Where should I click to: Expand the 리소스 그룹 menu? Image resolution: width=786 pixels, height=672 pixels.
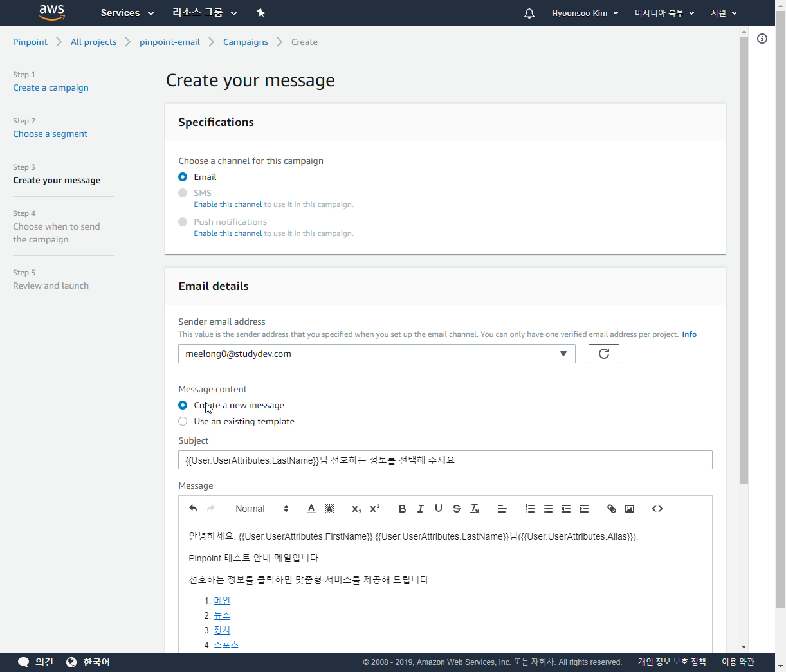205,13
